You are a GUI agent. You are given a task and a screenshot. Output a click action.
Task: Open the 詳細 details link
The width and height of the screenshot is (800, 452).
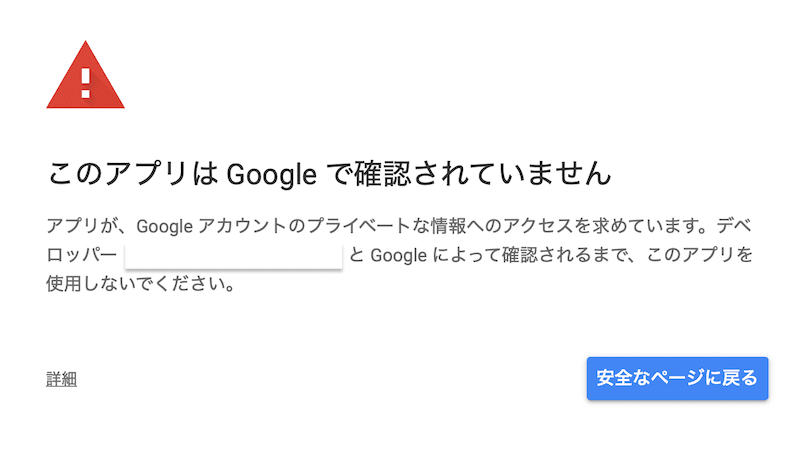point(61,379)
